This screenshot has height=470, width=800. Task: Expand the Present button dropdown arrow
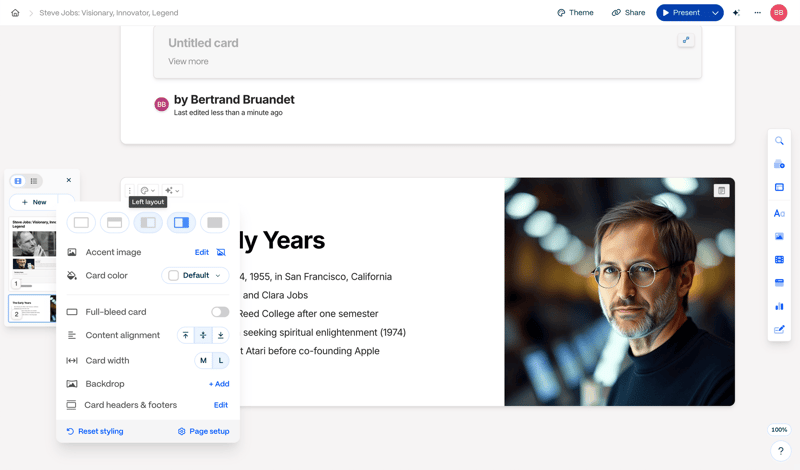715,13
